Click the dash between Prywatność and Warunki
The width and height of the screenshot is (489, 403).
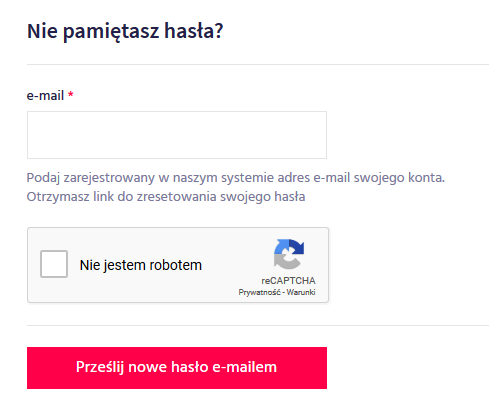284,292
